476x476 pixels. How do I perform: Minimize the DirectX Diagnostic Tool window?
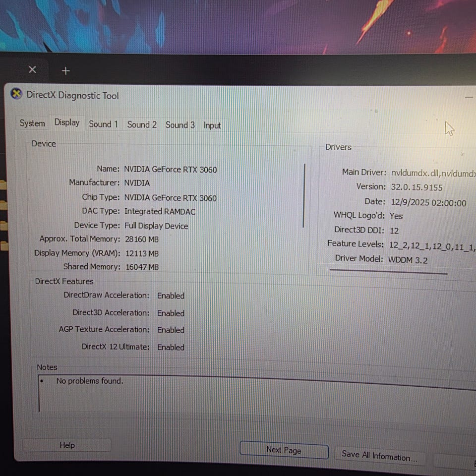tap(469, 97)
